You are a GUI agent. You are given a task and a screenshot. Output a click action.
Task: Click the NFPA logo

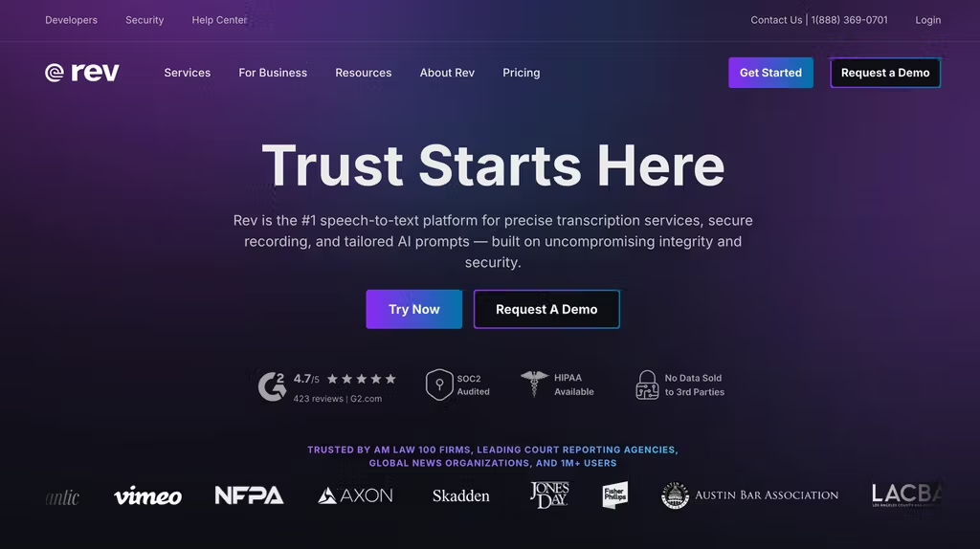[x=250, y=495]
